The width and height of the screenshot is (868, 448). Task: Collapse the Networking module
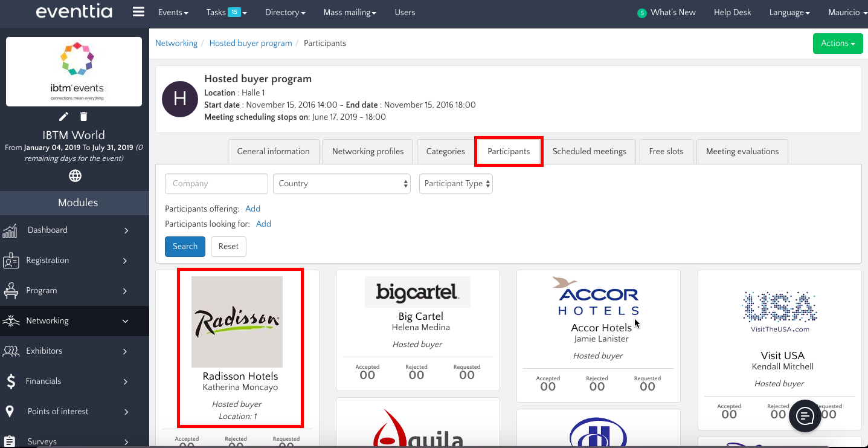[x=125, y=321]
